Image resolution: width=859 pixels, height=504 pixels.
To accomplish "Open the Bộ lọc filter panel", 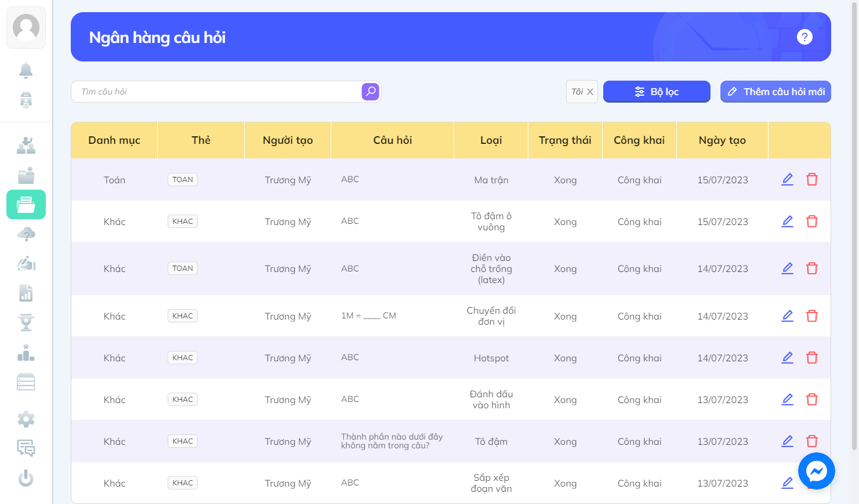I will click(x=657, y=92).
